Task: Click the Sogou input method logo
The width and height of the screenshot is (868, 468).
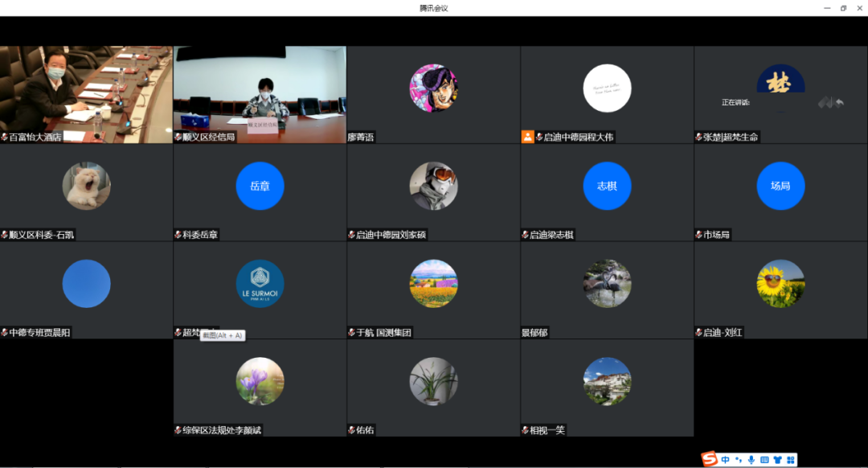Action: click(709, 459)
